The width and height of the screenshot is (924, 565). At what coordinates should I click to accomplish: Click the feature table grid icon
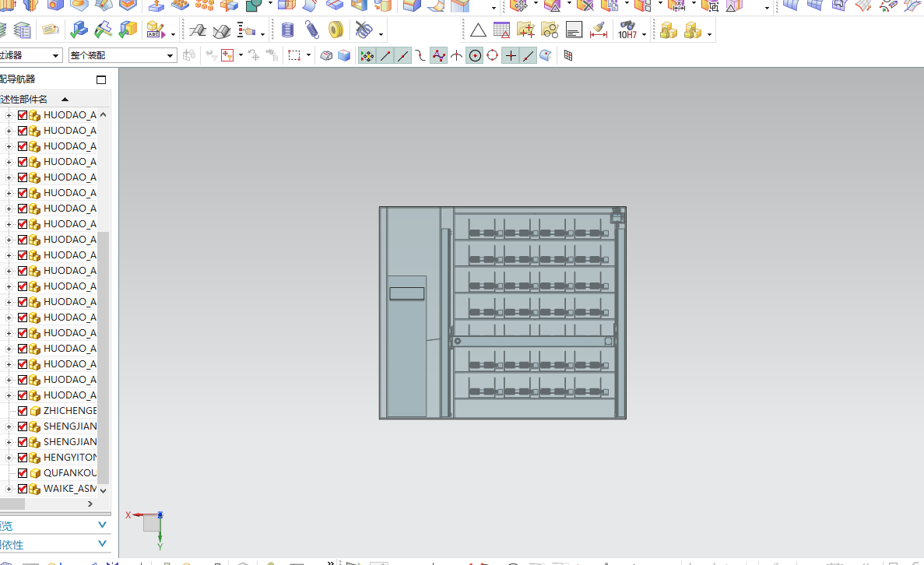pyautogui.click(x=501, y=30)
